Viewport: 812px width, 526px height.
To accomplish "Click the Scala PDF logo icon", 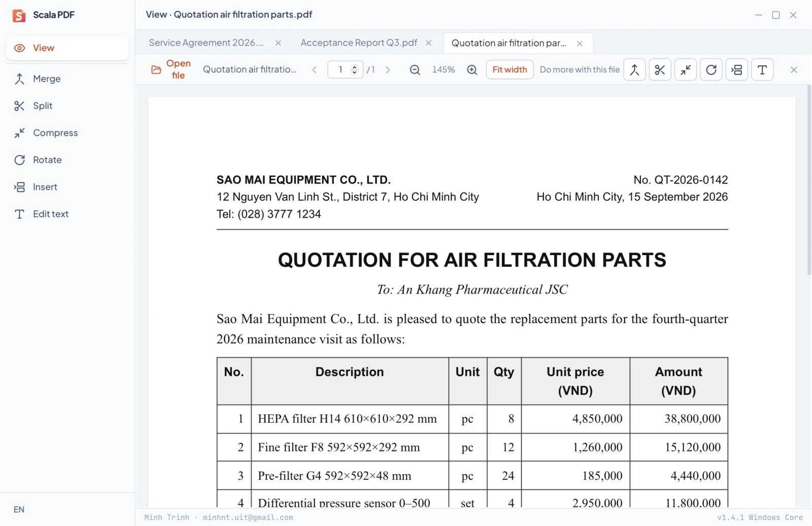I will (19, 15).
